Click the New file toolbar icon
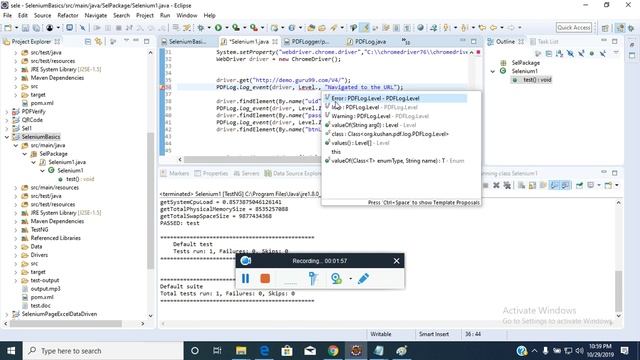 [8, 28]
